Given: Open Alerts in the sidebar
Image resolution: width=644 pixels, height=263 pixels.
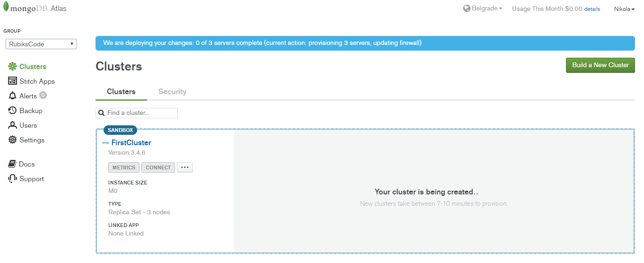Looking at the screenshot, I should [x=27, y=96].
